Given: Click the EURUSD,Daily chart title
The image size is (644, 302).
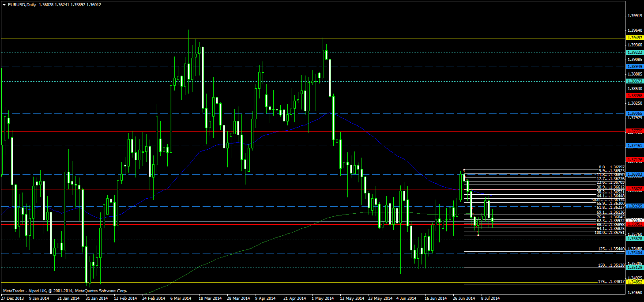Looking at the screenshot, I should coord(22,4).
